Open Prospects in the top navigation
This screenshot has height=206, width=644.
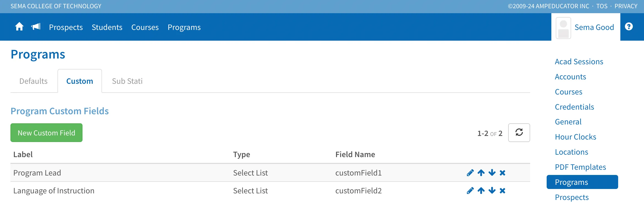coord(66,27)
